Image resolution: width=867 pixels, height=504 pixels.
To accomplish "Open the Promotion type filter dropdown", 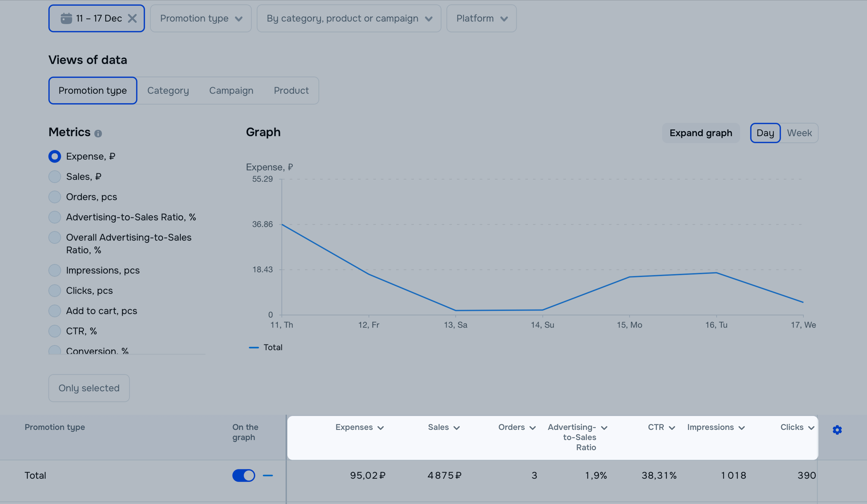I will 201,18.
